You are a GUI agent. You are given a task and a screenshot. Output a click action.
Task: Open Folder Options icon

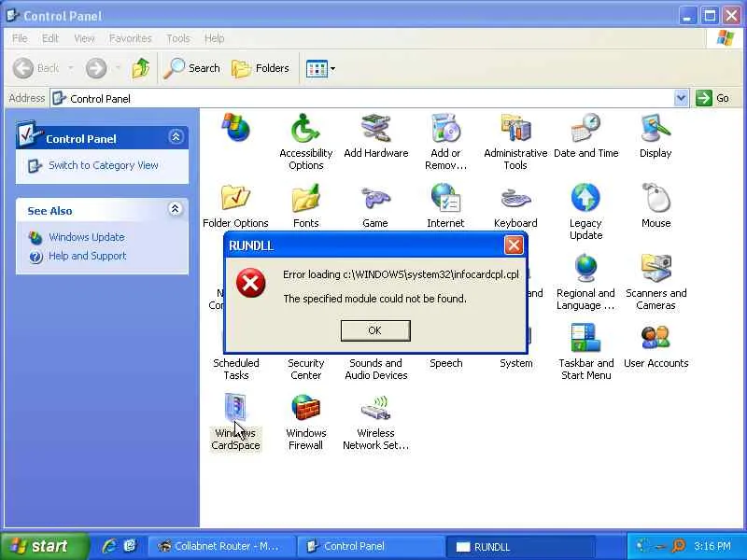(x=235, y=205)
